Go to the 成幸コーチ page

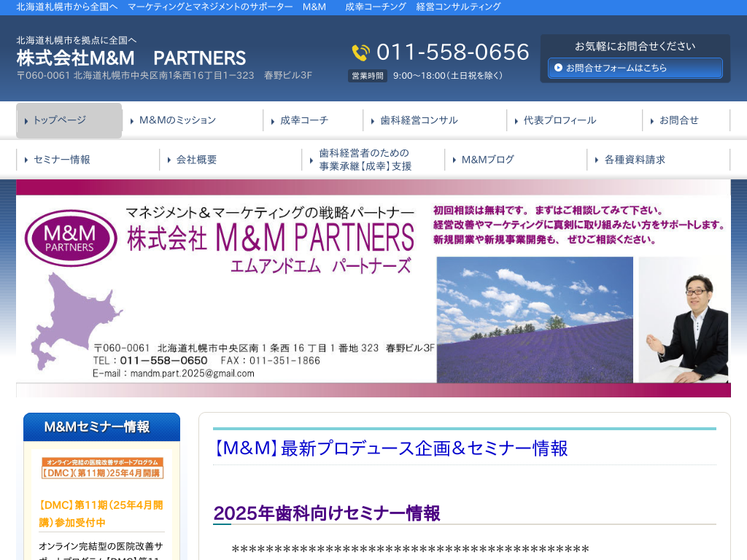coord(313,120)
